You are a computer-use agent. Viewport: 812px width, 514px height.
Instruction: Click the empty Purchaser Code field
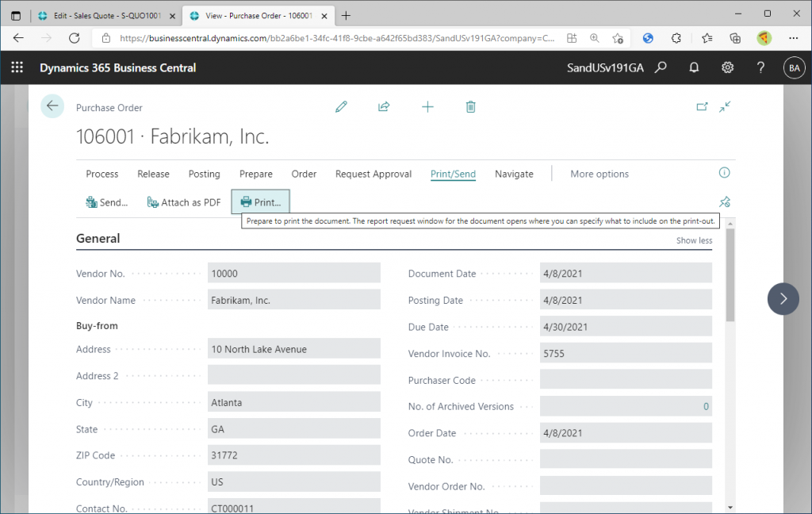coord(626,380)
